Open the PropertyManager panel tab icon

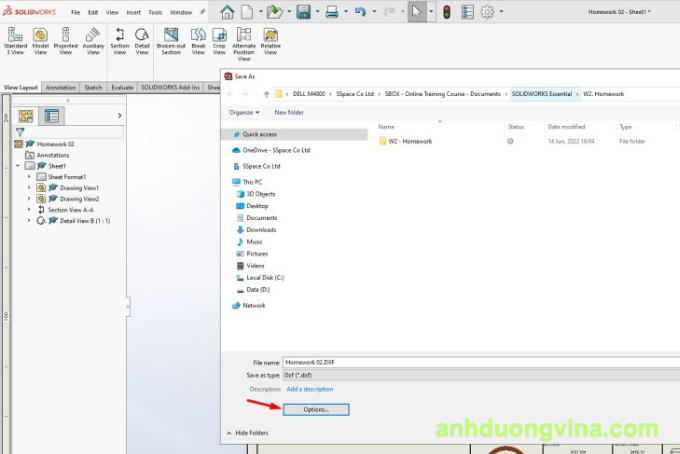(51, 116)
